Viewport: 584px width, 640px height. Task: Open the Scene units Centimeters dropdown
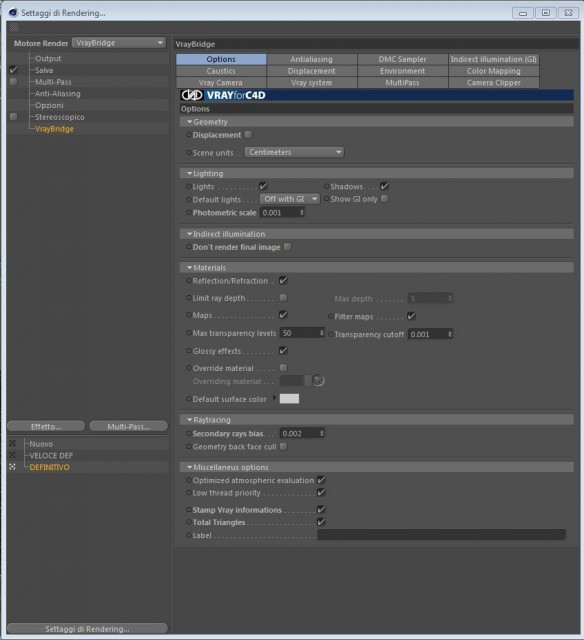[x=294, y=152]
